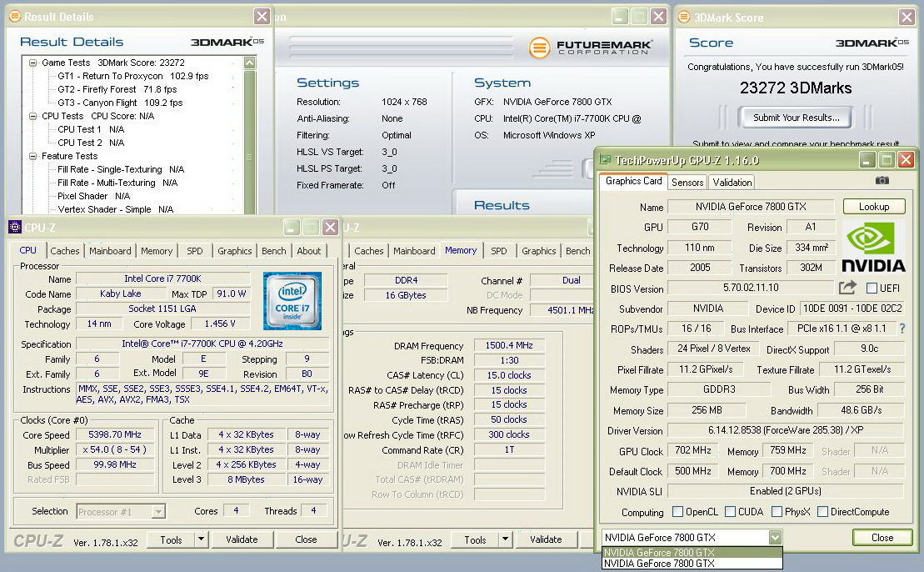Select GT3 - Canyon Flight row

(x=120, y=103)
